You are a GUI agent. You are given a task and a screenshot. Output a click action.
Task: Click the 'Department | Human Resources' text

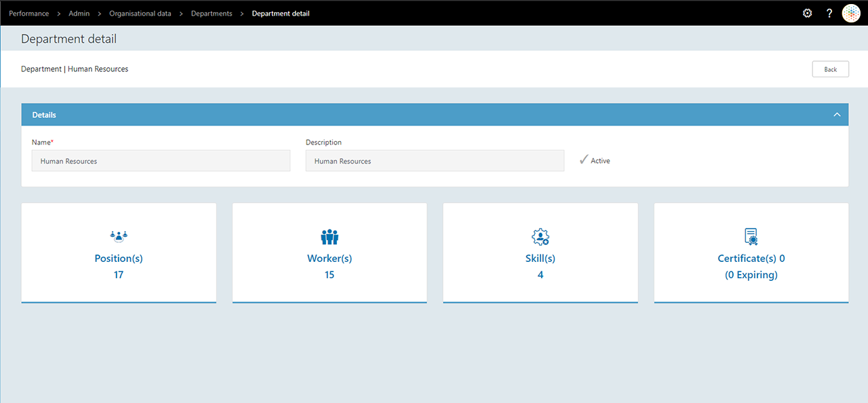point(75,69)
